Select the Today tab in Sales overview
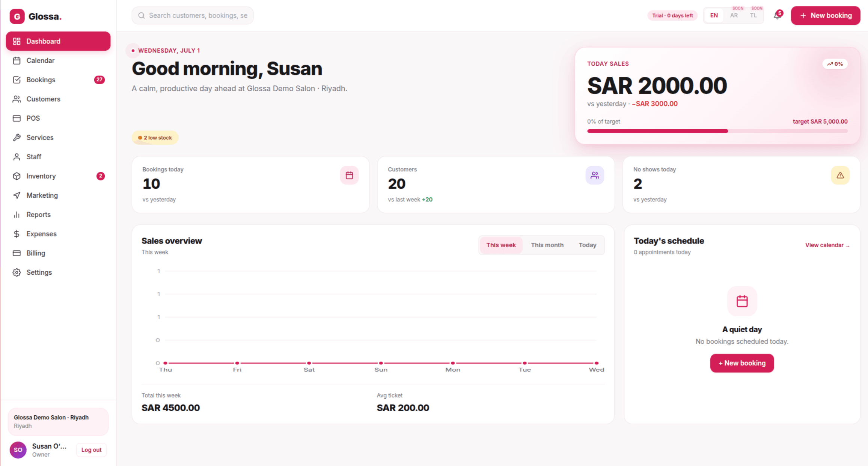Viewport: 868px width, 466px height. pos(588,245)
